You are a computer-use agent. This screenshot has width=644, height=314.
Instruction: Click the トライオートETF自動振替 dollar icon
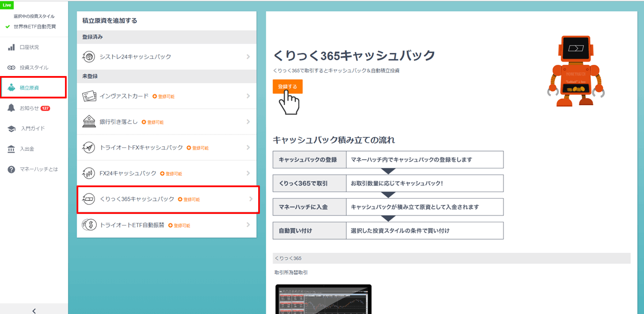click(89, 225)
